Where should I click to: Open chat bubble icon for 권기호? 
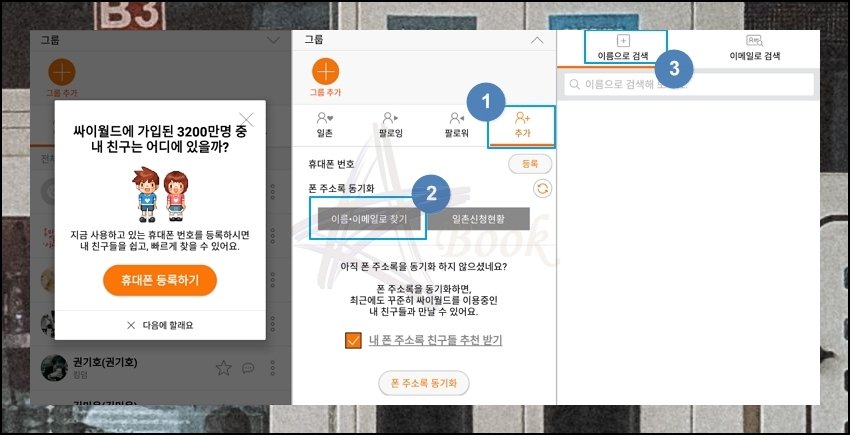coord(248,368)
